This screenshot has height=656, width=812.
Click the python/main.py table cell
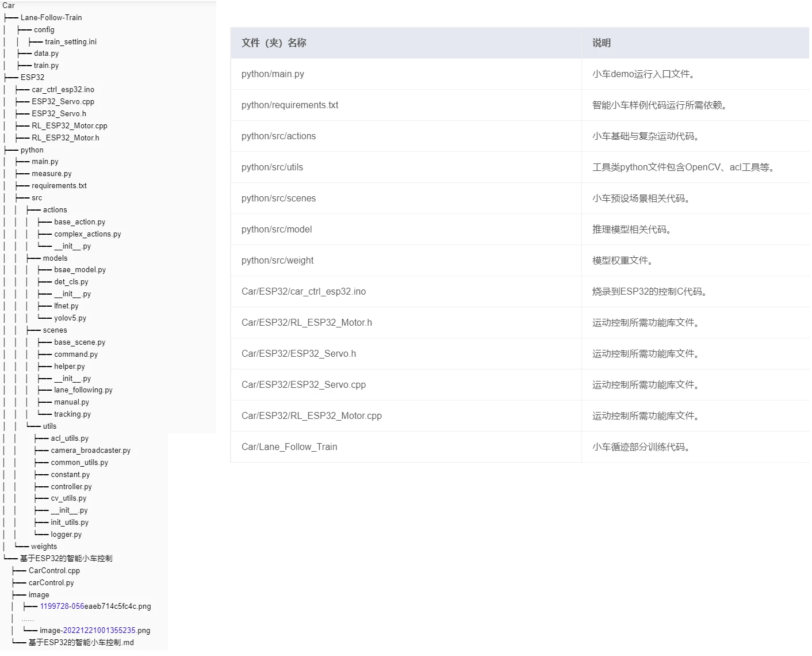(273, 74)
